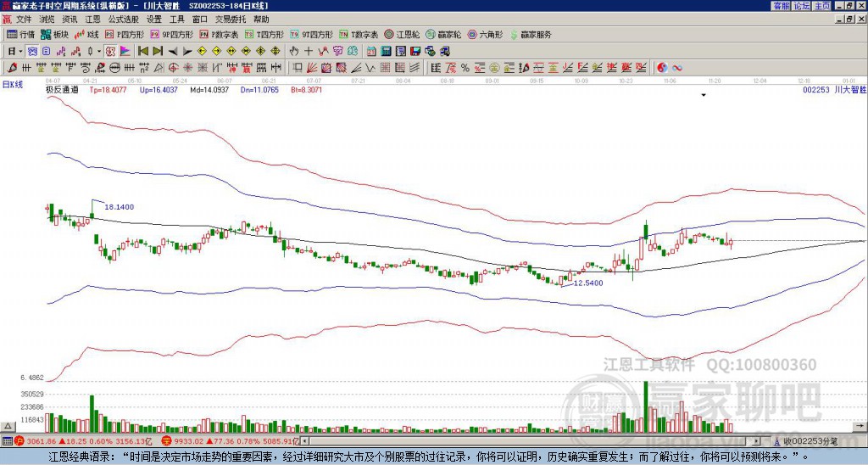Jump to the last bar icon
Screen dimensions: 868x465
158,52
